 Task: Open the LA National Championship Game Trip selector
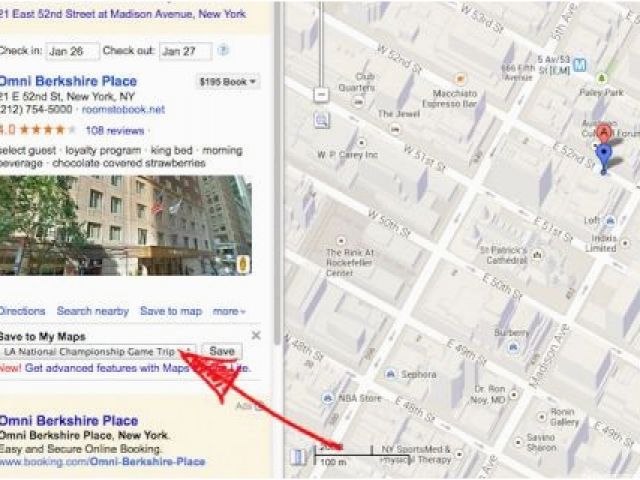click(98, 351)
